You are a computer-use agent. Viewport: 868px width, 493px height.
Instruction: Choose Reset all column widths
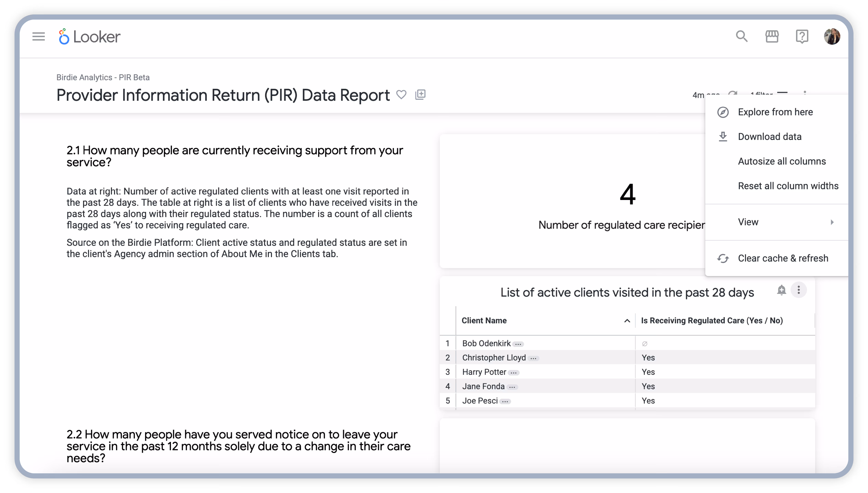pyautogui.click(x=788, y=186)
